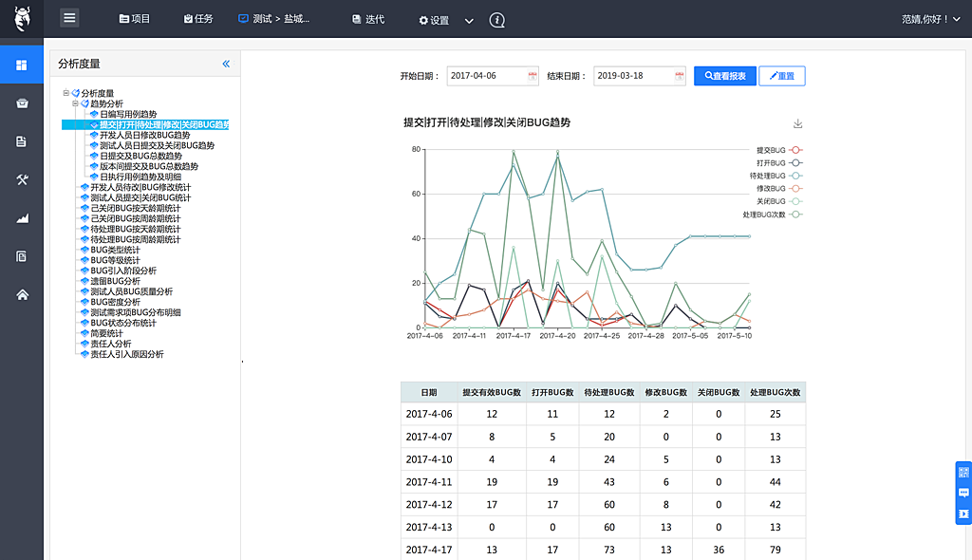Open 简要统计 report
This screenshot has width=972, height=560.
click(106, 334)
